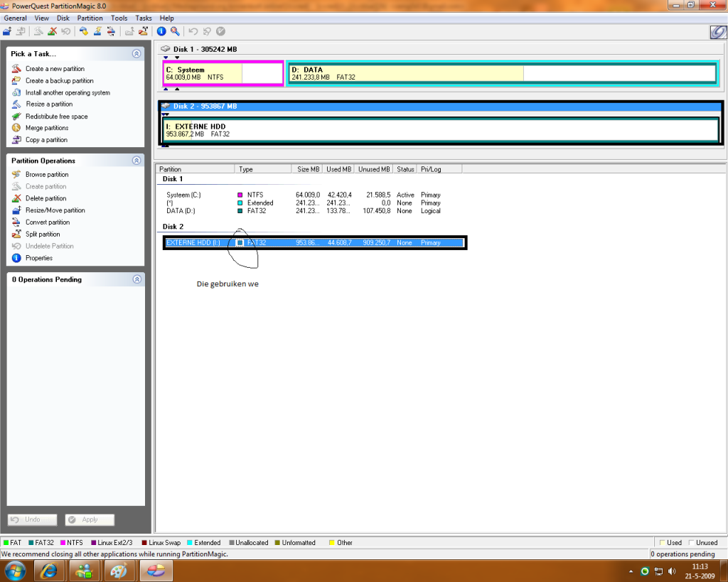This screenshot has width=728, height=582.
Task: Click the Convert partition toolbar icon
Action: tap(111, 31)
